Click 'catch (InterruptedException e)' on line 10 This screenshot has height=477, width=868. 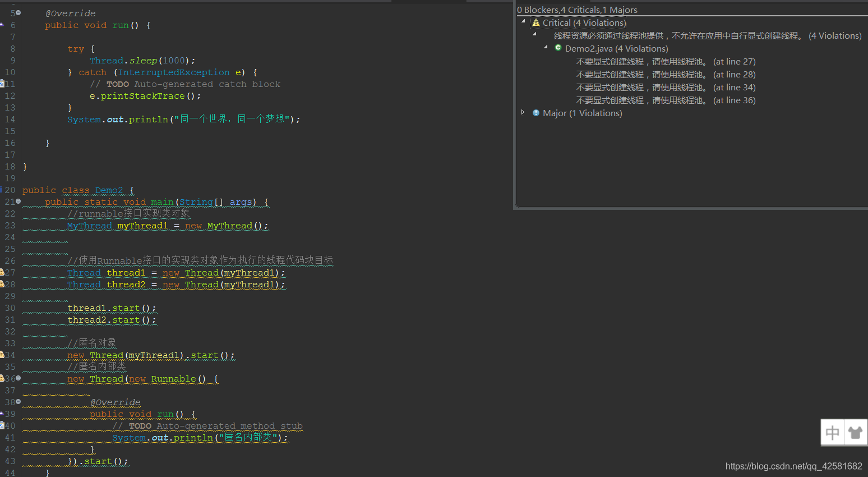[162, 72]
